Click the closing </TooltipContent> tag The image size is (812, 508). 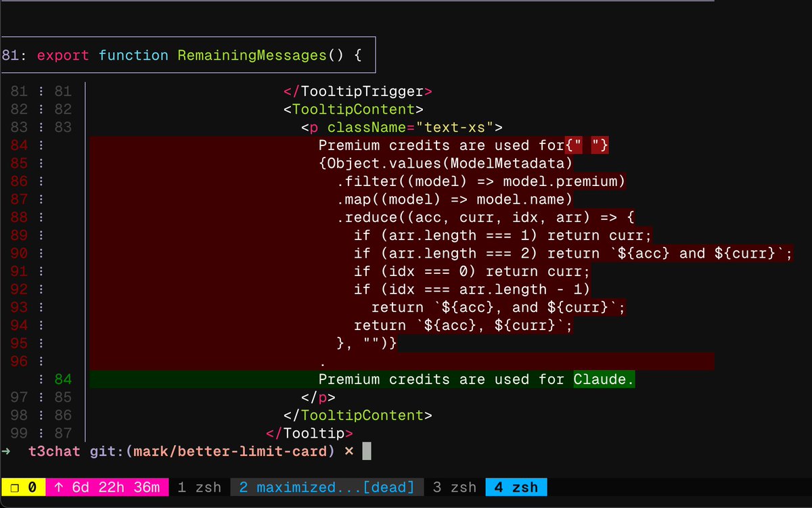(x=358, y=415)
